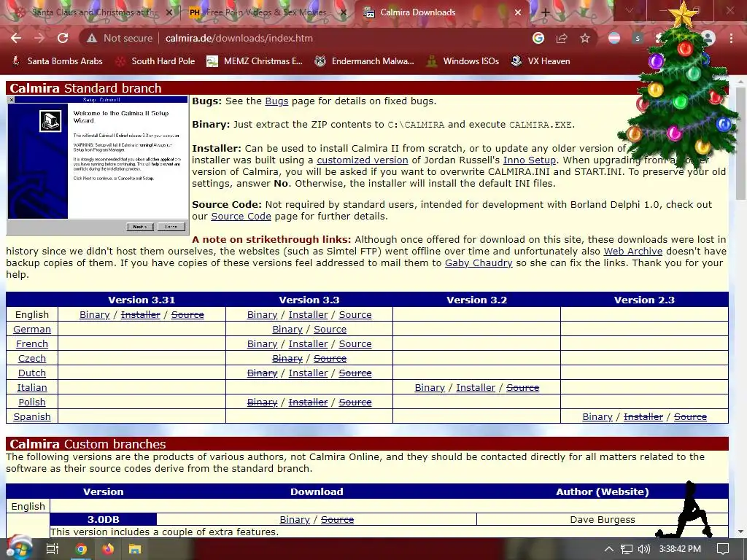Click English Version 3.3 Source link
Screen dimensions: 747x560
(x=355, y=315)
